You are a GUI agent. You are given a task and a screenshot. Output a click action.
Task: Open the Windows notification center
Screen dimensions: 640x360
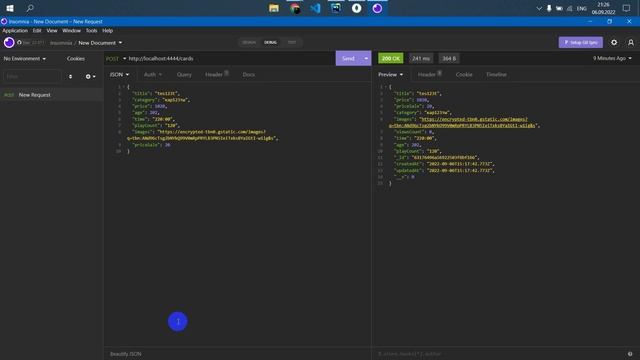click(627, 8)
